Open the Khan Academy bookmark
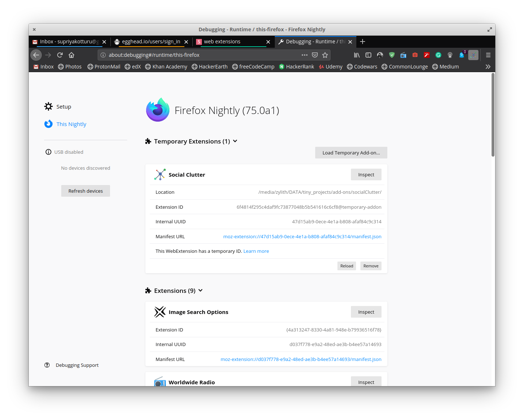The width and height of the screenshot is (524, 420). [166, 67]
